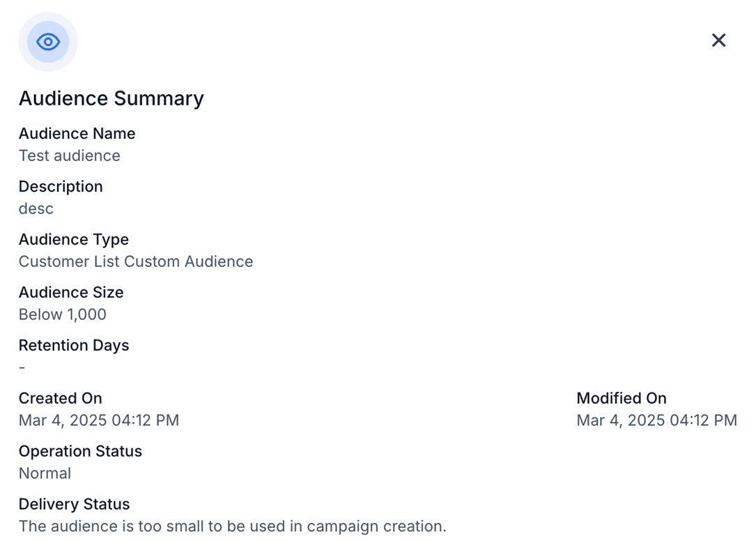The height and width of the screenshot is (541, 756).
Task: Click the Audience Size label
Action: pos(71,292)
